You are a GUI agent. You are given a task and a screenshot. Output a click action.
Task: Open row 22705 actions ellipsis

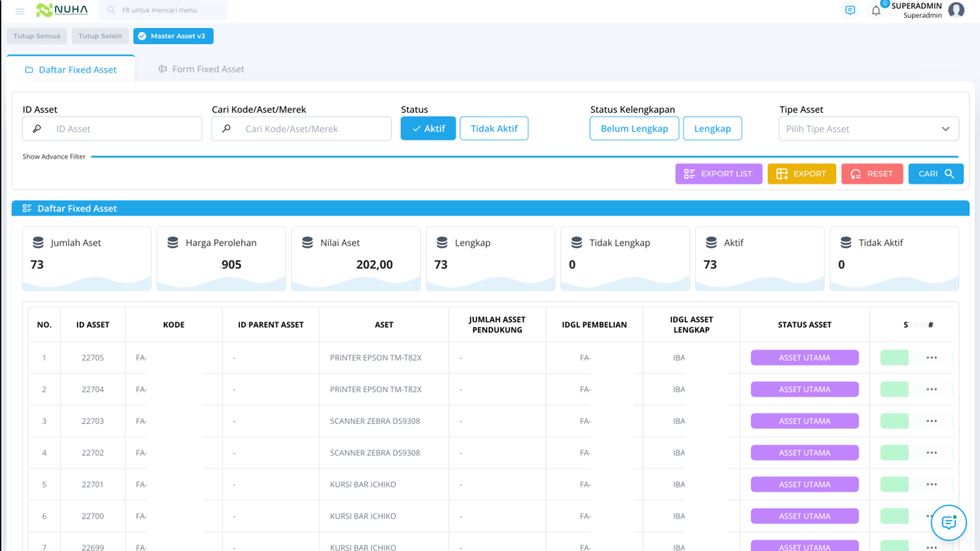click(932, 358)
